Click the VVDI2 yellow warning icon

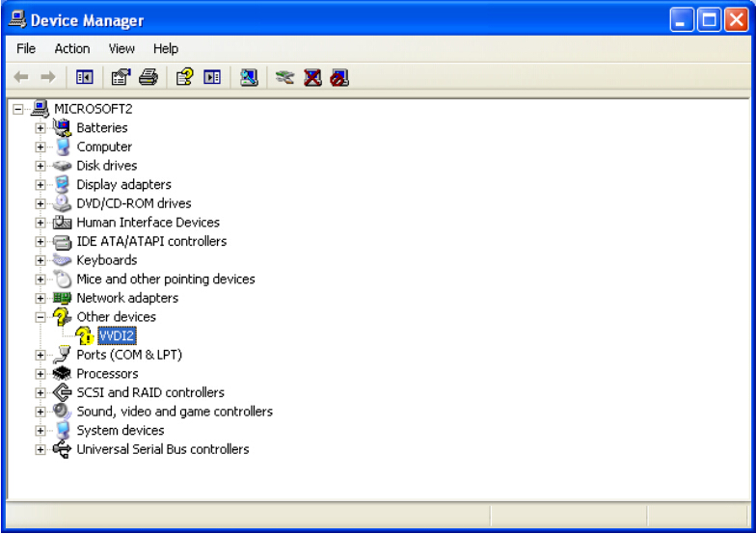tap(85, 335)
